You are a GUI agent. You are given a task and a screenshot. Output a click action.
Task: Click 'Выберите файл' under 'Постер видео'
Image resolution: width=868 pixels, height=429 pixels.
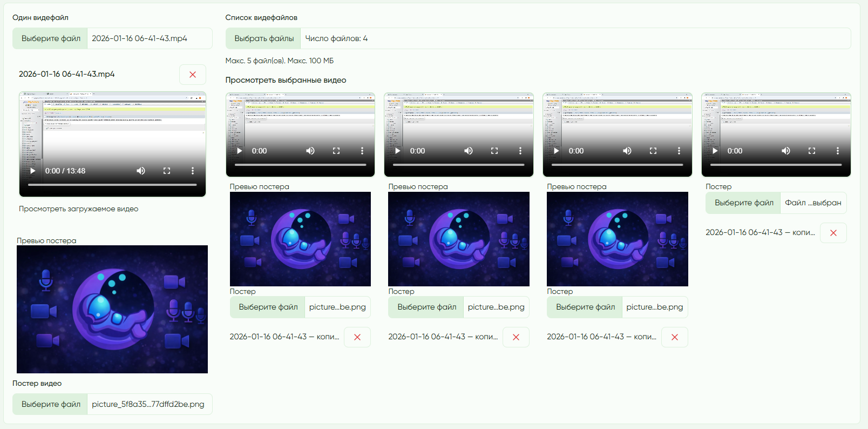(x=50, y=404)
